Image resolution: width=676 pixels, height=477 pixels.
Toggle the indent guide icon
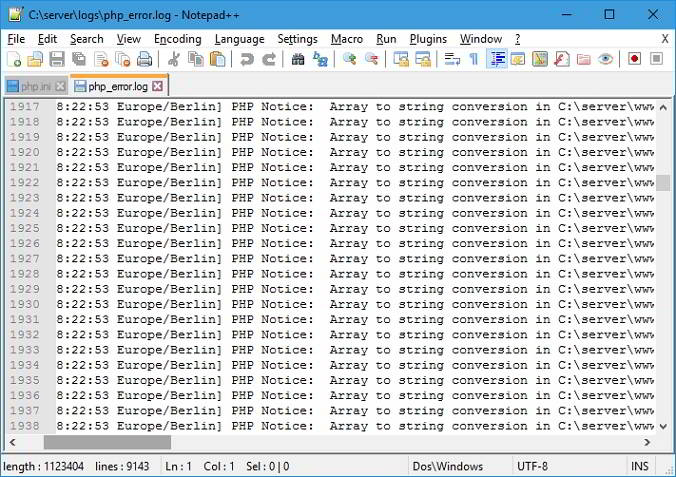click(x=497, y=59)
